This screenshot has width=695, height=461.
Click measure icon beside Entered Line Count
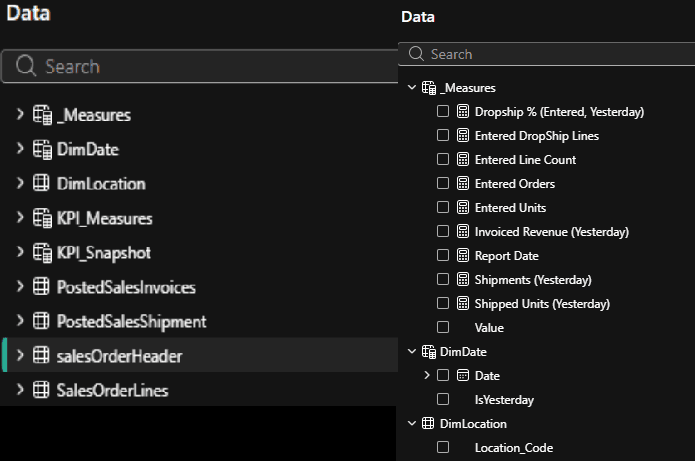tap(463, 159)
